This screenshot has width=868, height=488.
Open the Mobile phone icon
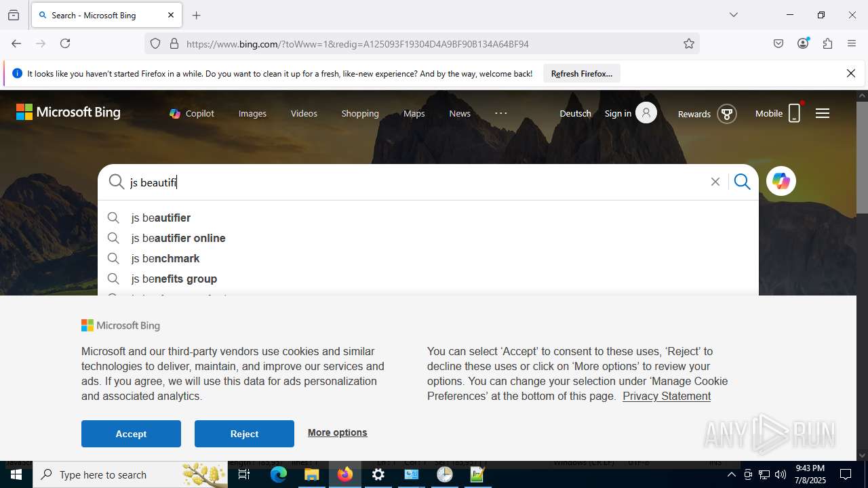tap(795, 113)
